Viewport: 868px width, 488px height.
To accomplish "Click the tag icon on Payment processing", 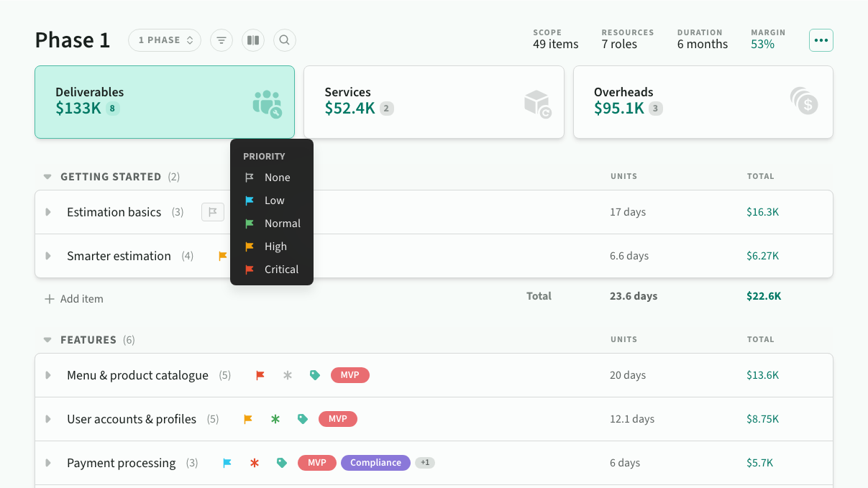I will [282, 463].
